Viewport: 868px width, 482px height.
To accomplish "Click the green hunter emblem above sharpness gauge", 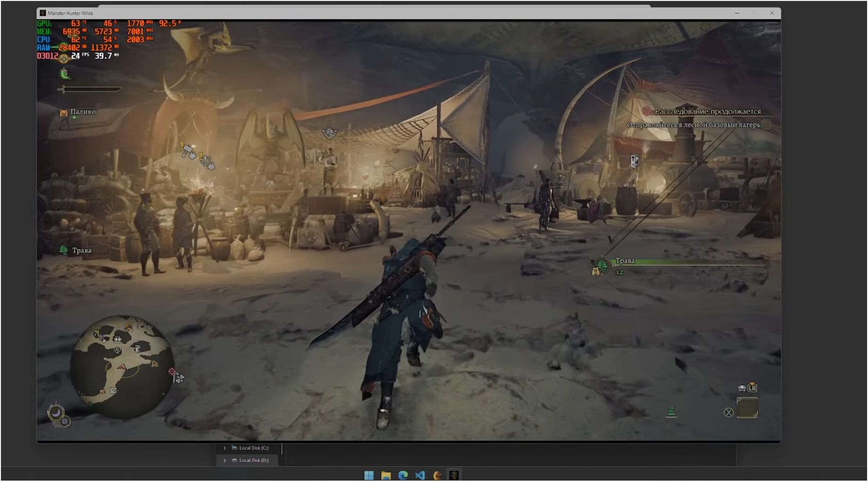I will [x=65, y=73].
